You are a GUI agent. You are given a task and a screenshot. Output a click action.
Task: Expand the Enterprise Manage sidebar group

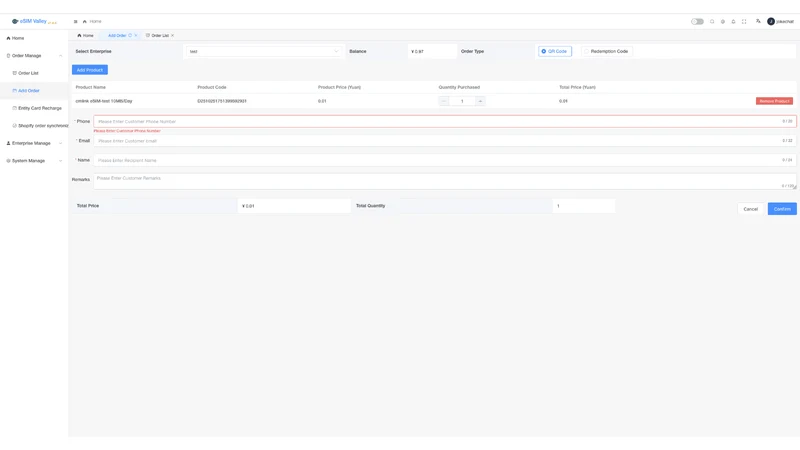click(34, 143)
